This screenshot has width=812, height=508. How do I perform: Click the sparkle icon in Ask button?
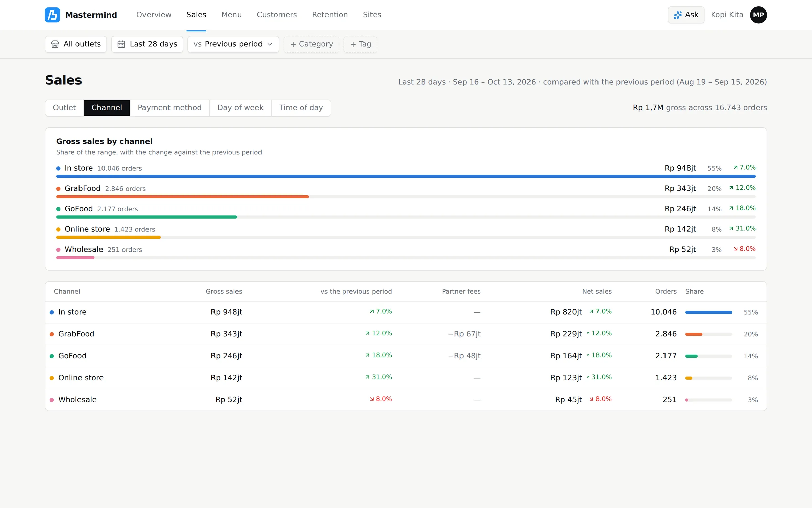[678, 15]
